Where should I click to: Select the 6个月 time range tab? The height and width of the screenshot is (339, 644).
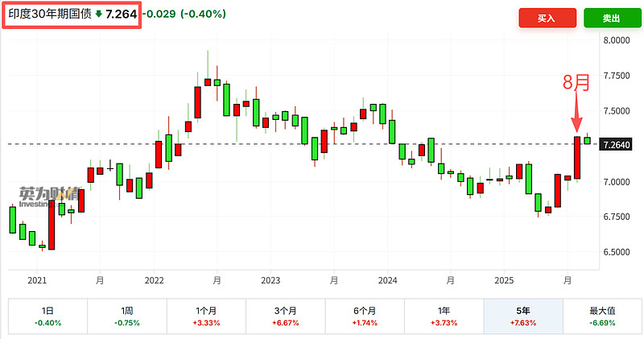pos(365,316)
